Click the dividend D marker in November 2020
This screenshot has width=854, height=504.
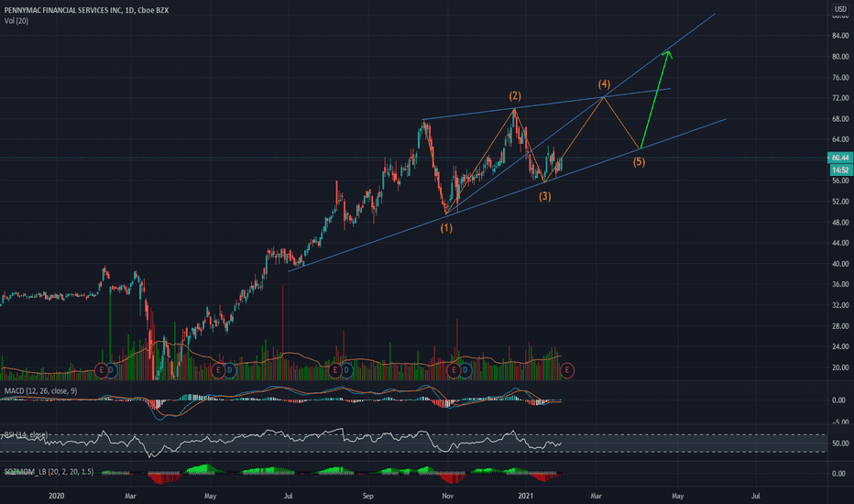click(465, 370)
